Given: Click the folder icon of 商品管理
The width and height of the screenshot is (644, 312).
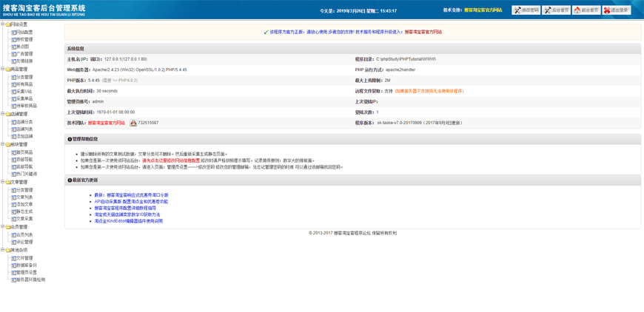Looking at the screenshot, I should (x=8, y=69).
